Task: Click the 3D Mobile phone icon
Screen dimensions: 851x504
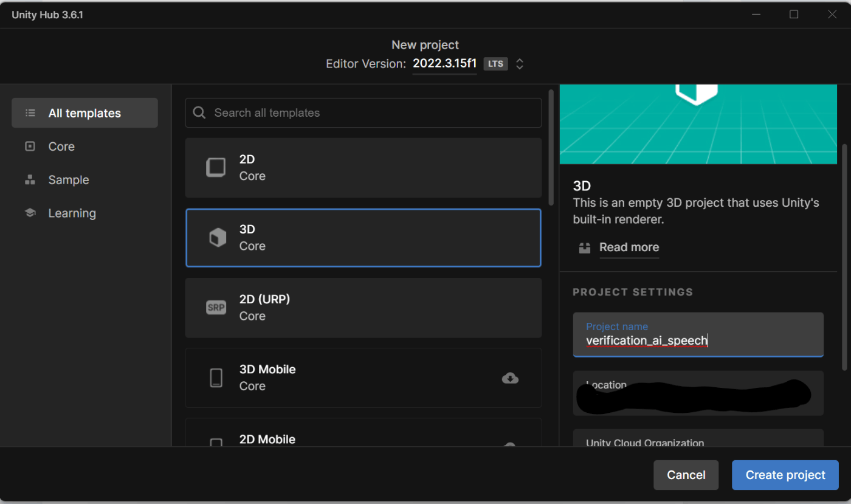Action: (x=216, y=378)
